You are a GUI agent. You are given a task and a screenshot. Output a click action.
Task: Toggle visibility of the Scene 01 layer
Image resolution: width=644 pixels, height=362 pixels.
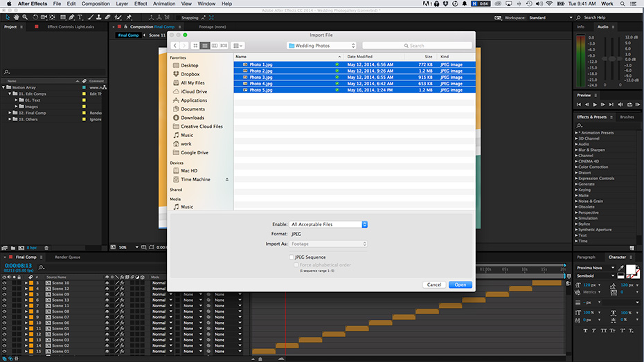click(4, 351)
